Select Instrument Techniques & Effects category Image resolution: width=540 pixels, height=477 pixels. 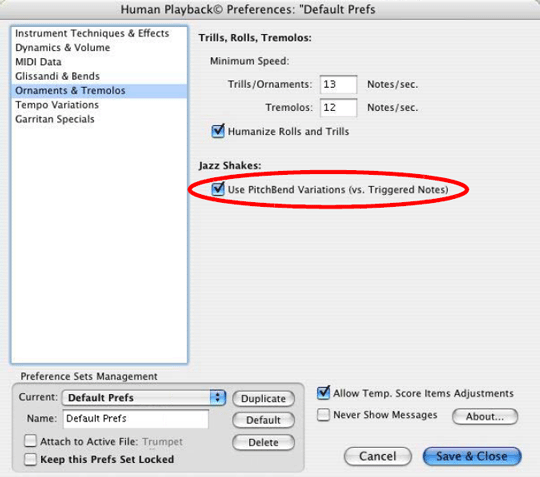(99, 33)
